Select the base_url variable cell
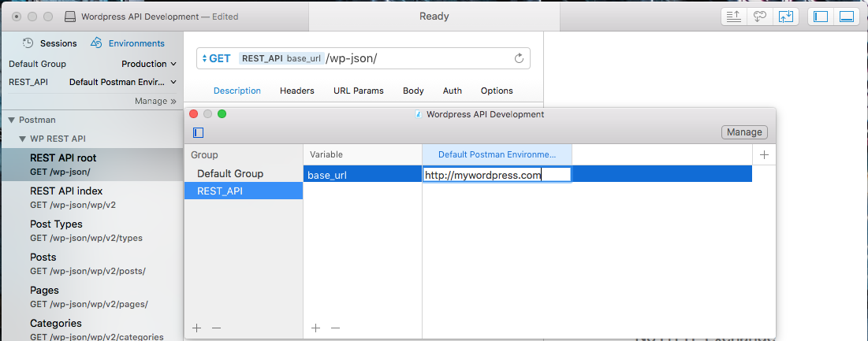Screen dimensions: 868x341 pos(363,175)
